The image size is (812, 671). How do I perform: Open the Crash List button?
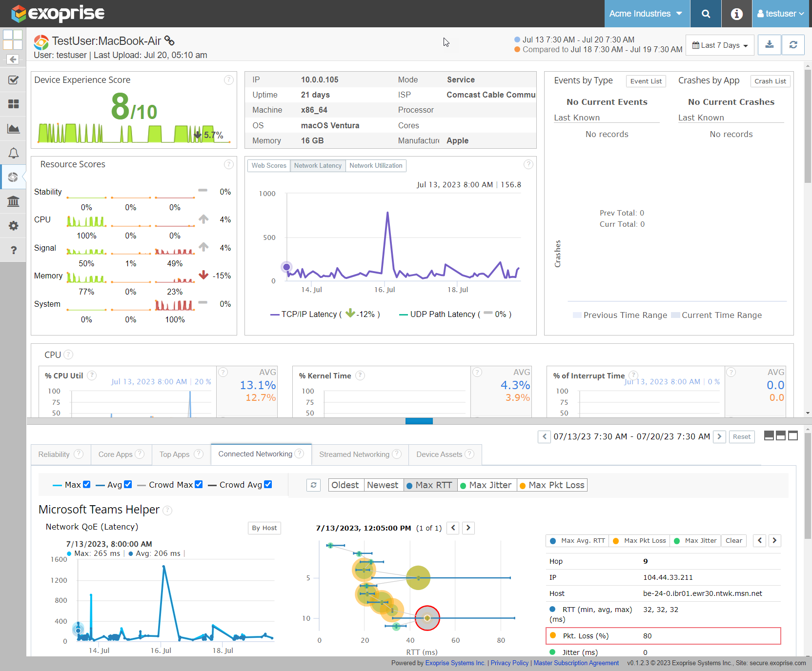click(770, 81)
